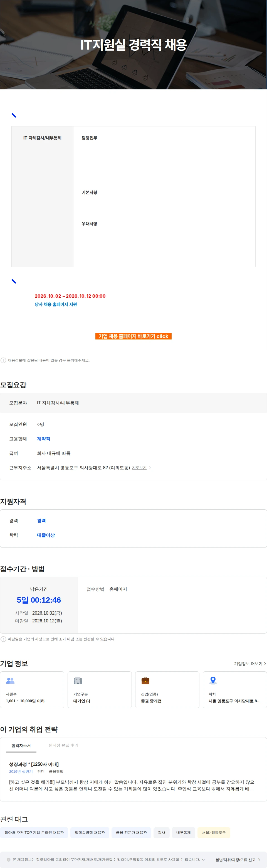The width and height of the screenshot is (267, 868).
Task: Open the 문의 link for incorrect job info
Action: [70, 360]
